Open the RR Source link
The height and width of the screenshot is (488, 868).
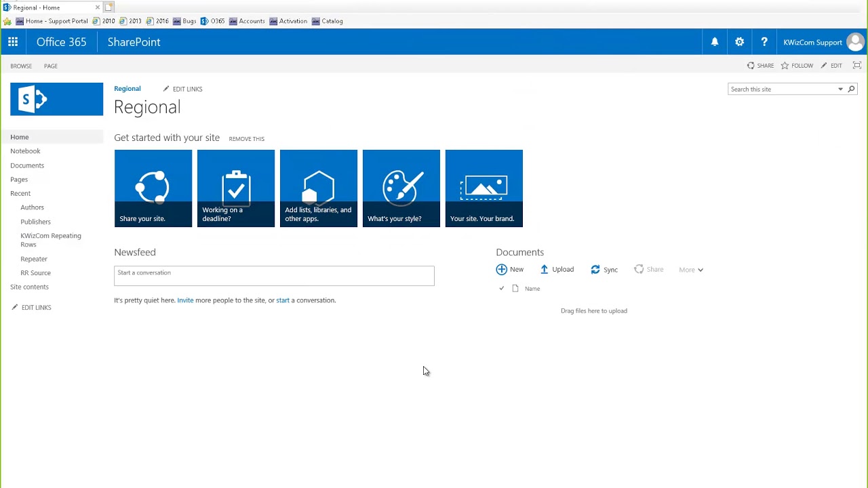tap(35, 273)
